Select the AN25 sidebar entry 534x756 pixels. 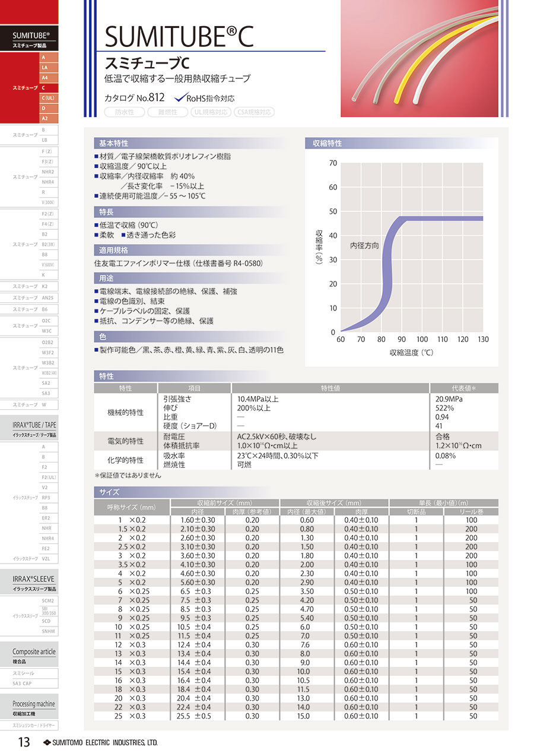pos(47,298)
